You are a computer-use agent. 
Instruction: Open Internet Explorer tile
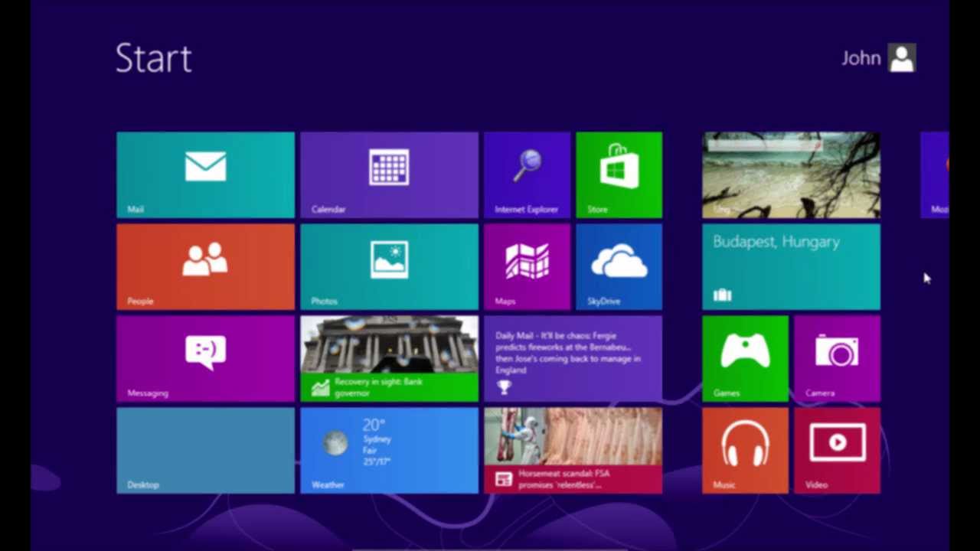point(527,174)
